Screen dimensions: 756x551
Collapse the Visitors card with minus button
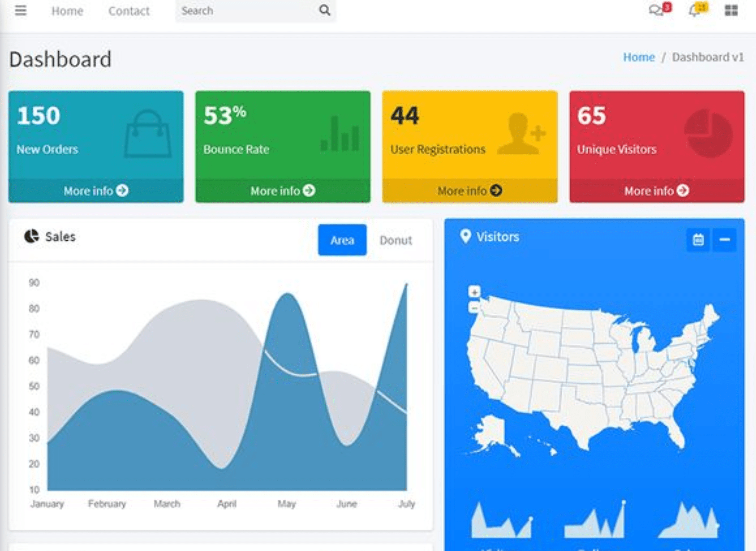tap(724, 240)
